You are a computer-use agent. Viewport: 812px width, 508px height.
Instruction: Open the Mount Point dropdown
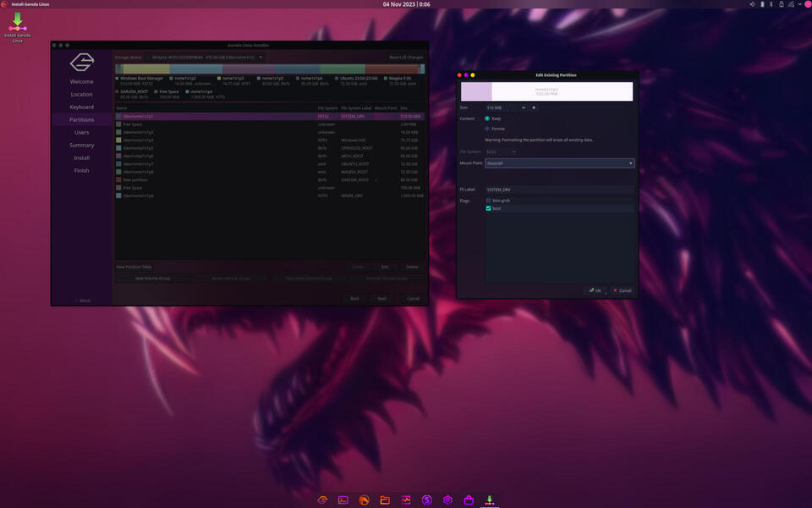point(560,163)
